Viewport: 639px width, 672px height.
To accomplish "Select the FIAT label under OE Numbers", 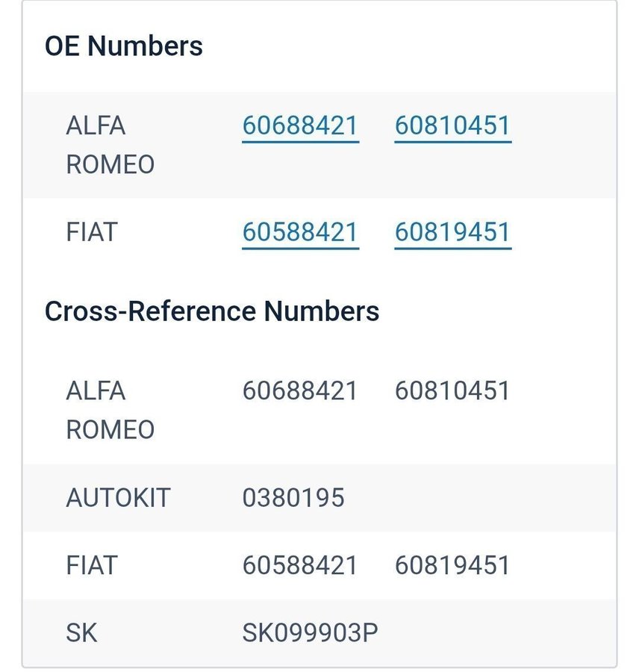I will pyautogui.click(x=92, y=232).
